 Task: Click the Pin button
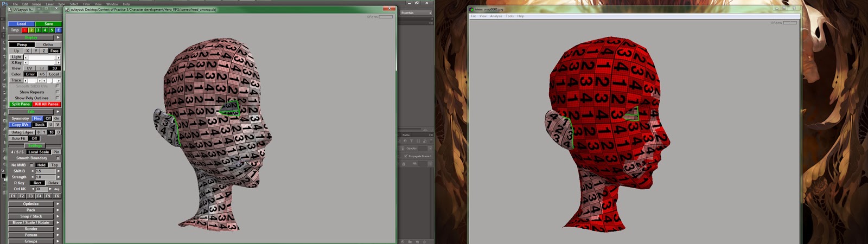[56, 152]
